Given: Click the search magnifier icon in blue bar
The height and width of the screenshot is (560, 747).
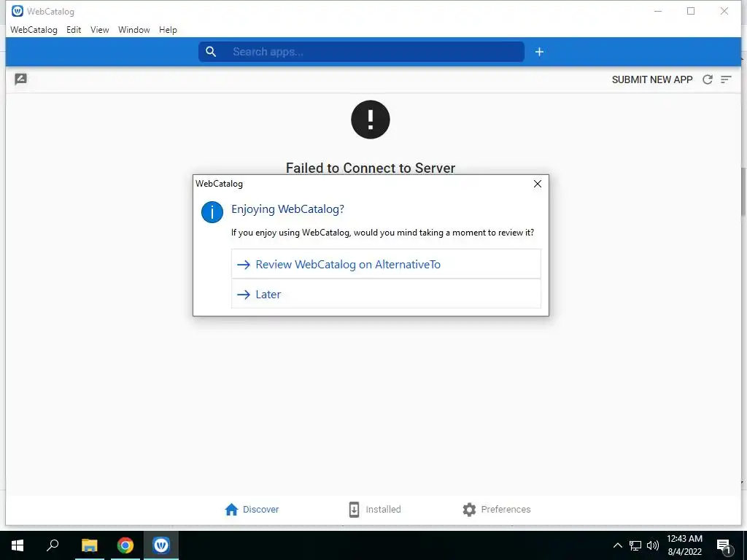Looking at the screenshot, I should point(211,52).
